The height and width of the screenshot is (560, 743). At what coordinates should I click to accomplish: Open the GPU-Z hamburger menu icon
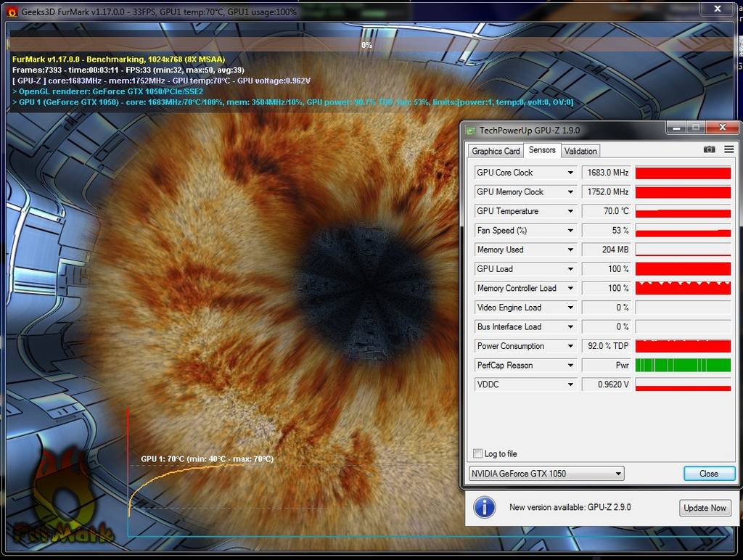(728, 149)
